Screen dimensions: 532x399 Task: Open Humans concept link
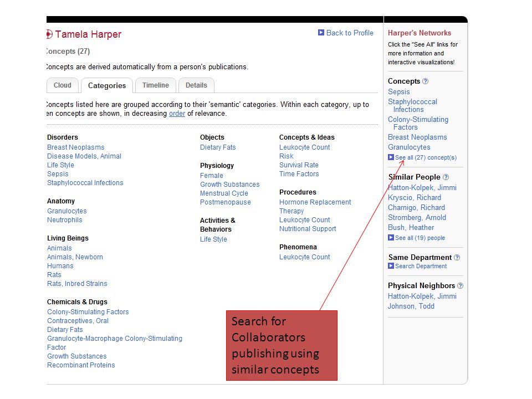[60, 265]
